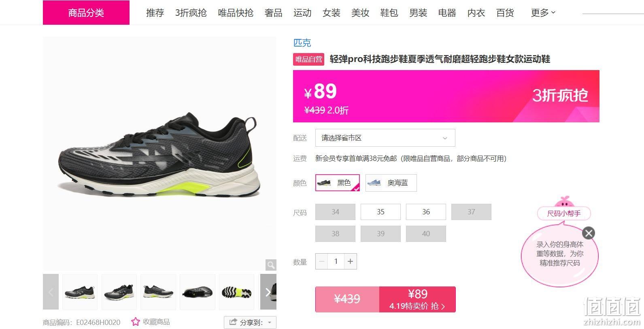
Task: Select the 奥海蓝 color option
Action: [x=391, y=183]
